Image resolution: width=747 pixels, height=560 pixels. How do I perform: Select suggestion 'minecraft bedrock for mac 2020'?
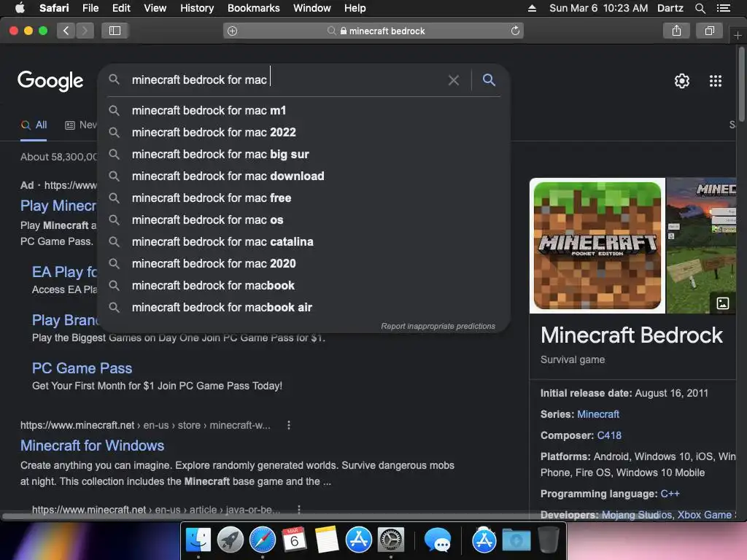pos(304,264)
